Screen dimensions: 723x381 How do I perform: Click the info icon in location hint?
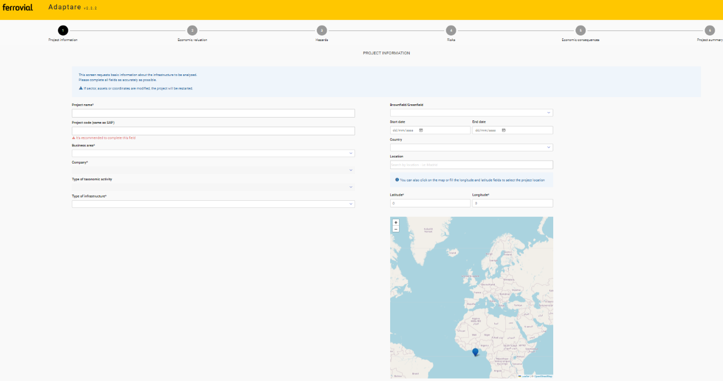tap(397, 180)
